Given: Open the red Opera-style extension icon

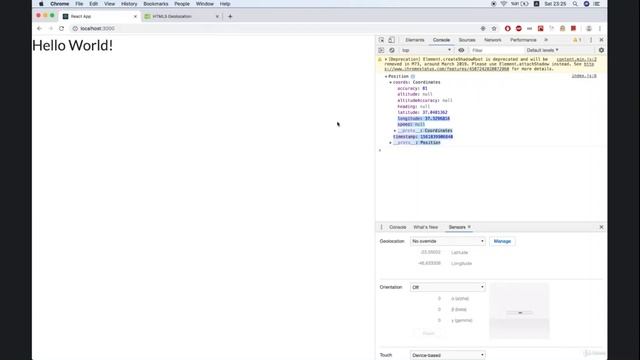Looking at the screenshot, I should coord(508,29).
